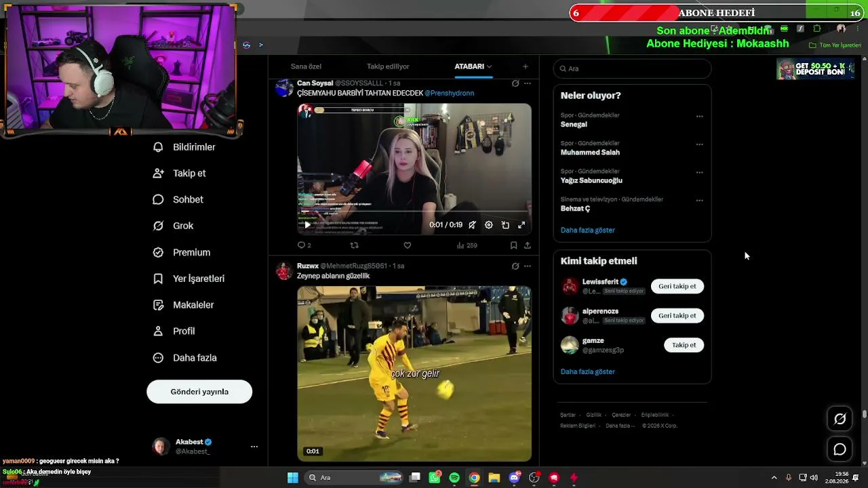The height and width of the screenshot is (488, 868).
Task: Follow back Lewissferit with Geri takip et
Action: [x=677, y=286]
